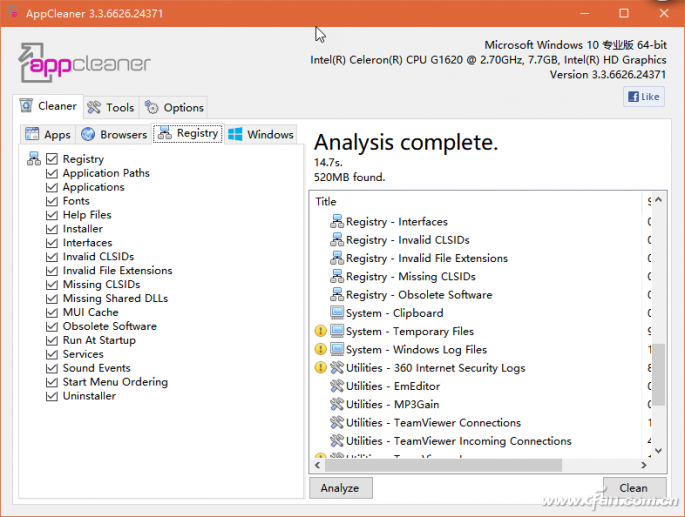Click the Windows tab logo icon
685x517 pixels.
(235, 134)
